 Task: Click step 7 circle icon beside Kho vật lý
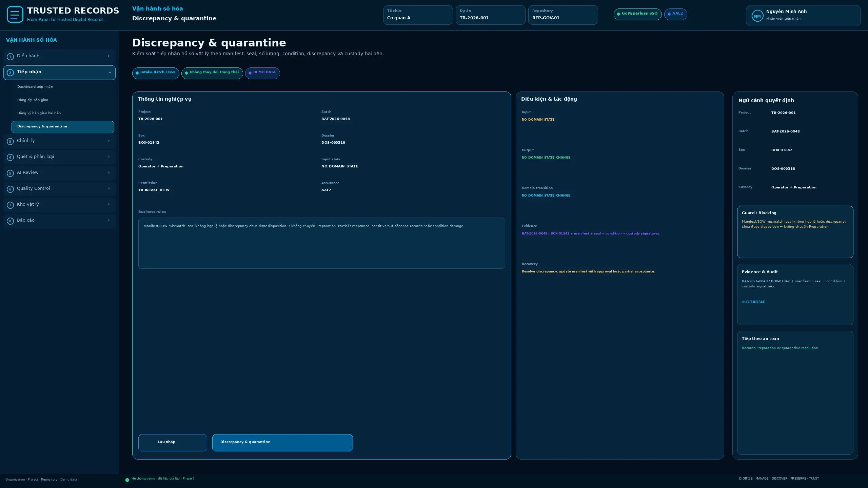[10, 205]
